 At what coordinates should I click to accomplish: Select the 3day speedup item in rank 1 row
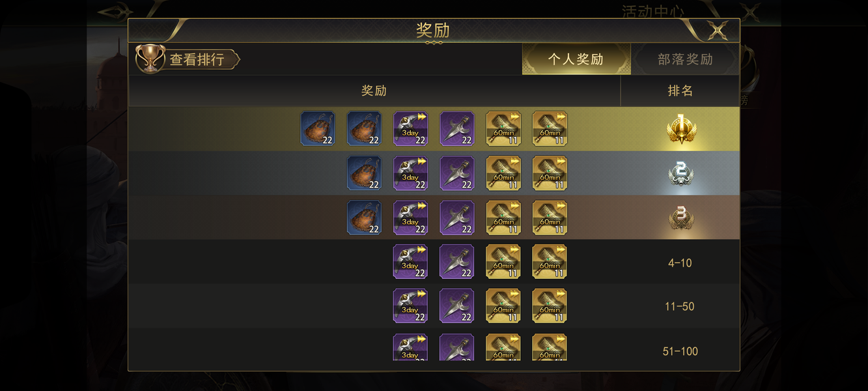pyautogui.click(x=410, y=128)
